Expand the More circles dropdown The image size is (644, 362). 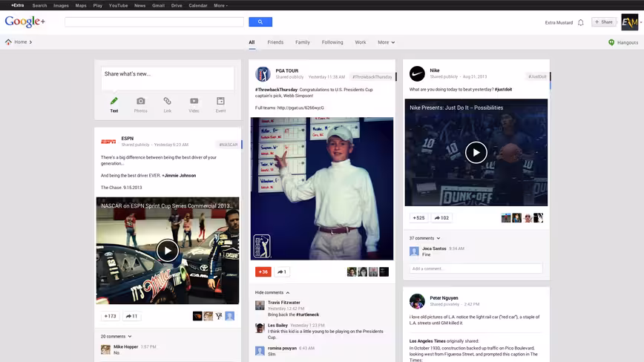[x=386, y=42]
